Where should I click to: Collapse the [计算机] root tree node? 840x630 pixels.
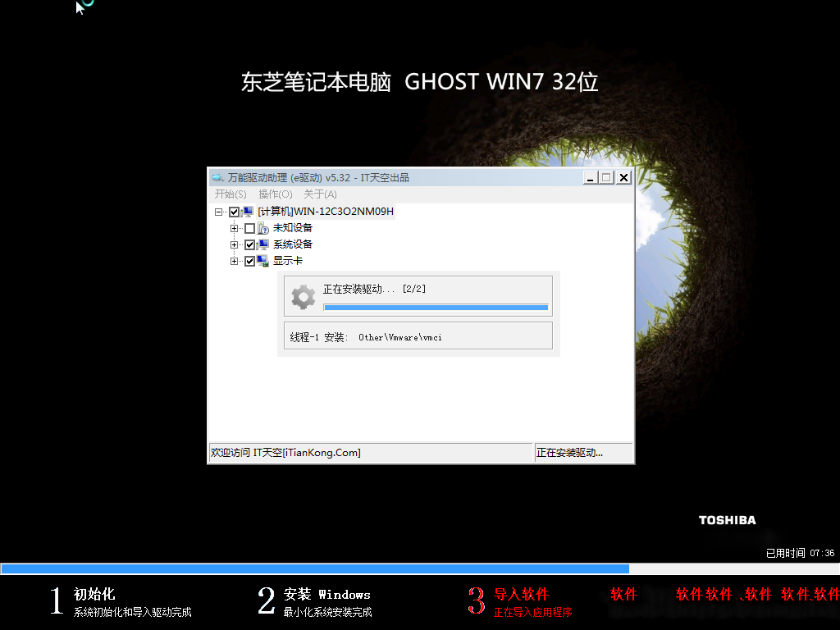219,212
